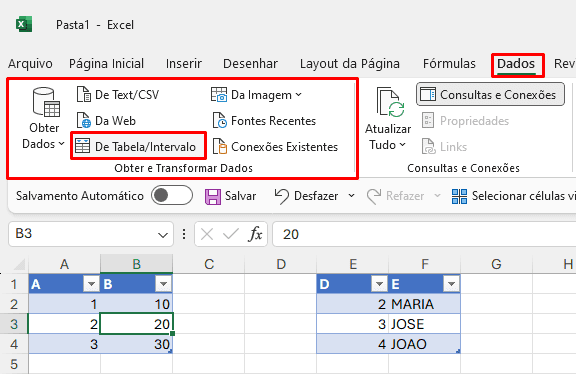This screenshot has height=374, width=576.
Task: Click the formula bar showing 20
Action: click(x=424, y=234)
